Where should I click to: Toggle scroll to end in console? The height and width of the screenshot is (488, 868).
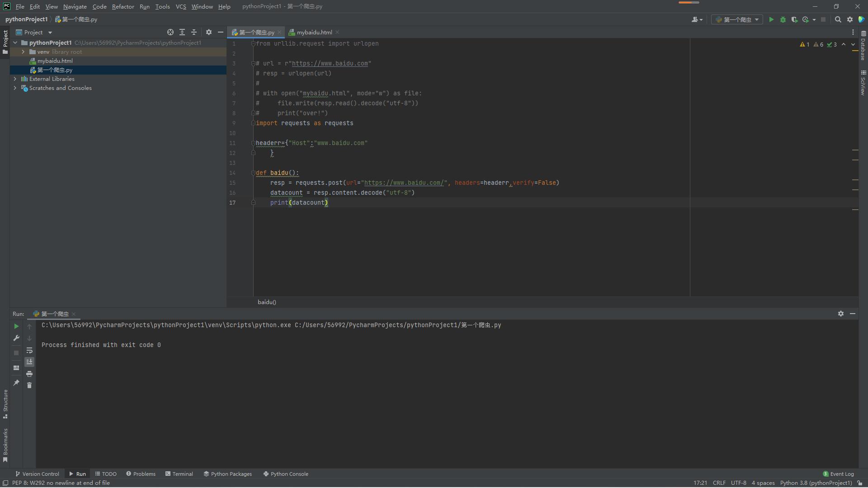pyautogui.click(x=29, y=361)
